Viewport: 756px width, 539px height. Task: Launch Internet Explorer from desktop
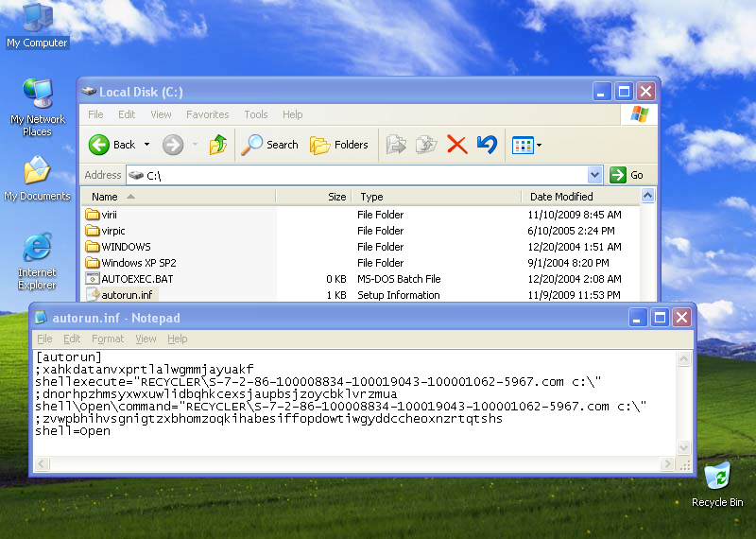[37, 261]
